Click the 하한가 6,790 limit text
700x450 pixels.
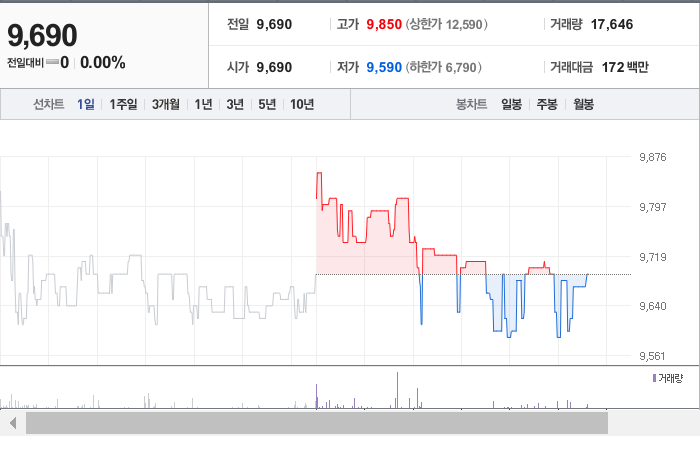(x=443, y=67)
